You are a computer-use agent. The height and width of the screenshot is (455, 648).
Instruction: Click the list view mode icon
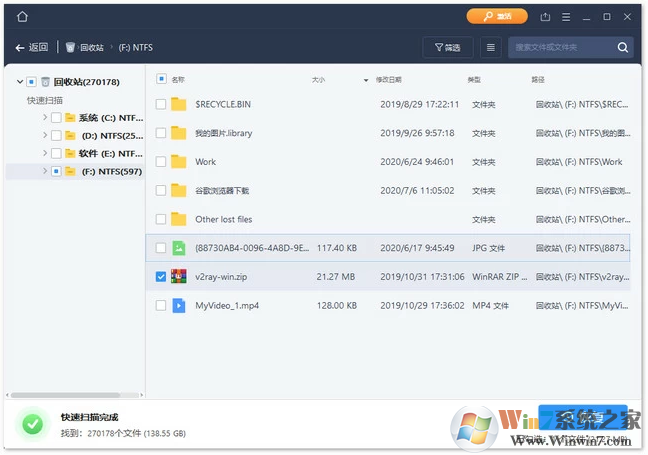(x=490, y=47)
